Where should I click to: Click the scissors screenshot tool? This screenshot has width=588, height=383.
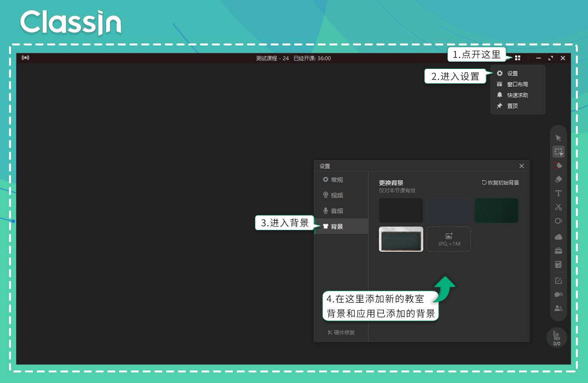[559, 207]
